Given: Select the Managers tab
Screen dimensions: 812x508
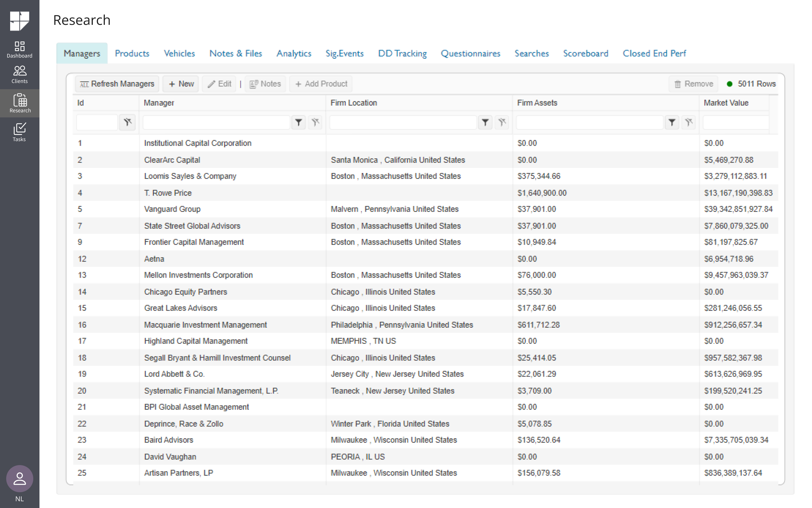Looking at the screenshot, I should coord(82,53).
